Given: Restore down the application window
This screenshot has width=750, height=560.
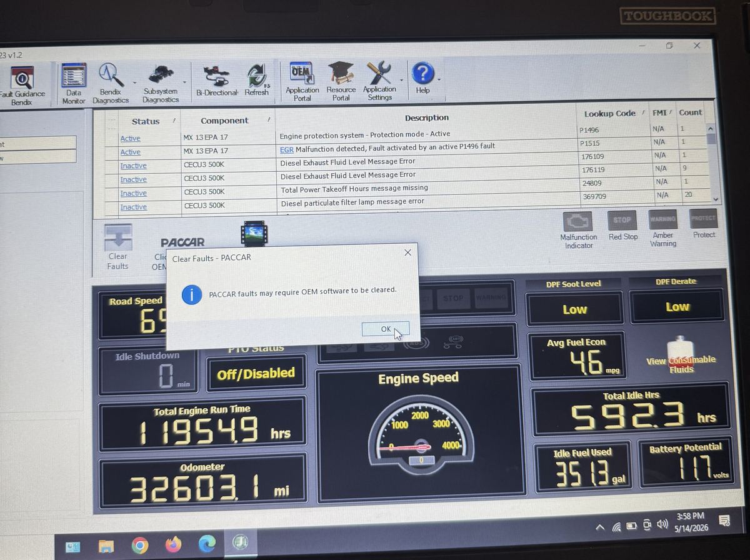Looking at the screenshot, I should pos(669,46).
